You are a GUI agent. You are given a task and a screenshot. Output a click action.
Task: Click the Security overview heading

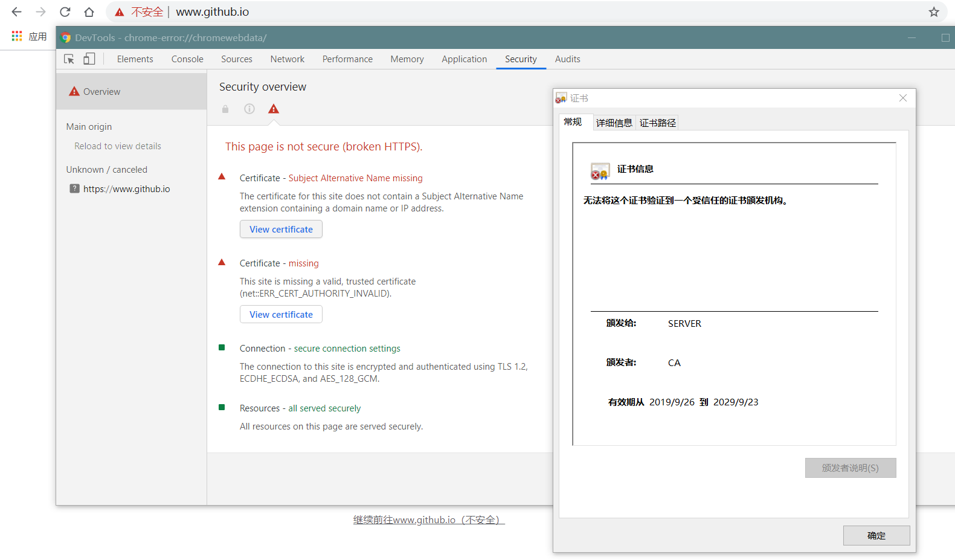click(x=263, y=87)
